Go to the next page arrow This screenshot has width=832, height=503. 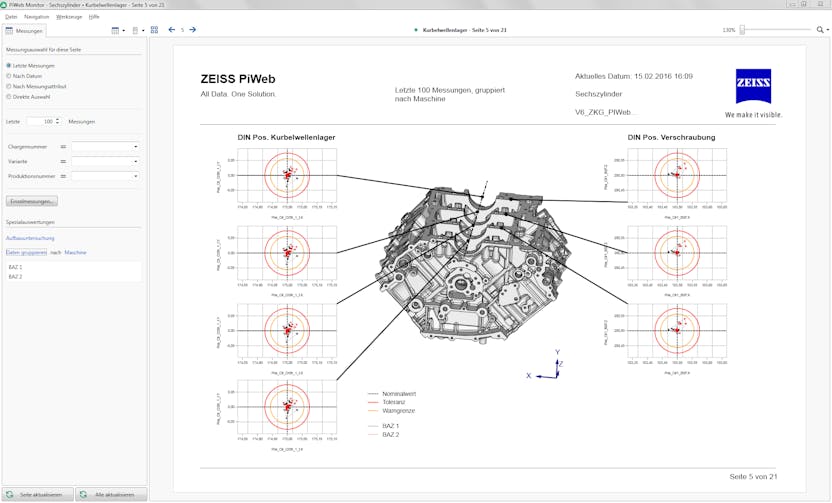pos(193,30)
